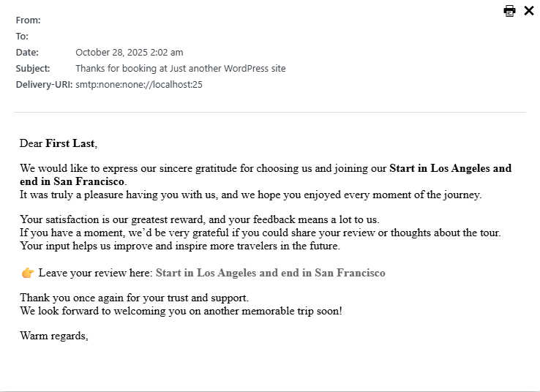Open the tour review link
Image resolution: width=540 pixels, height=392 pixels.
point(270,273)
